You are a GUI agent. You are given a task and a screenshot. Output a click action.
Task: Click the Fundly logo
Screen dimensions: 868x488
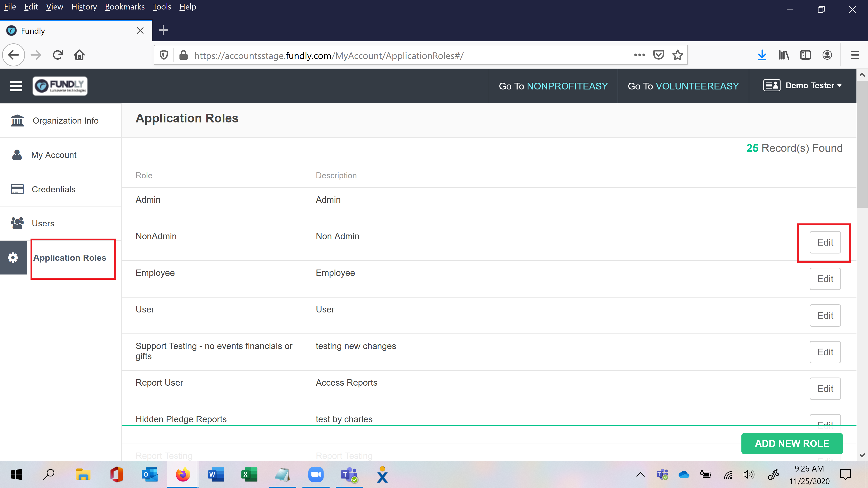tap(60, 86)
